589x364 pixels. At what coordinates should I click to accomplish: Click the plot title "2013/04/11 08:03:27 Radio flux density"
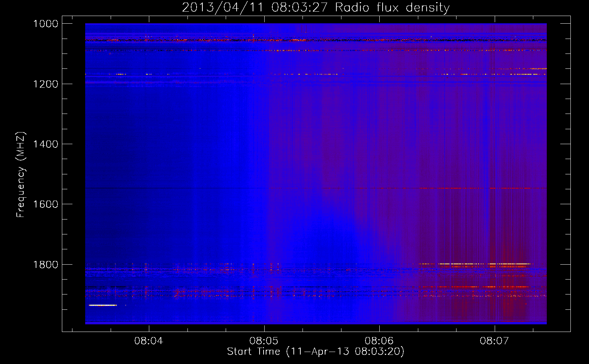[x=316, y=7]
